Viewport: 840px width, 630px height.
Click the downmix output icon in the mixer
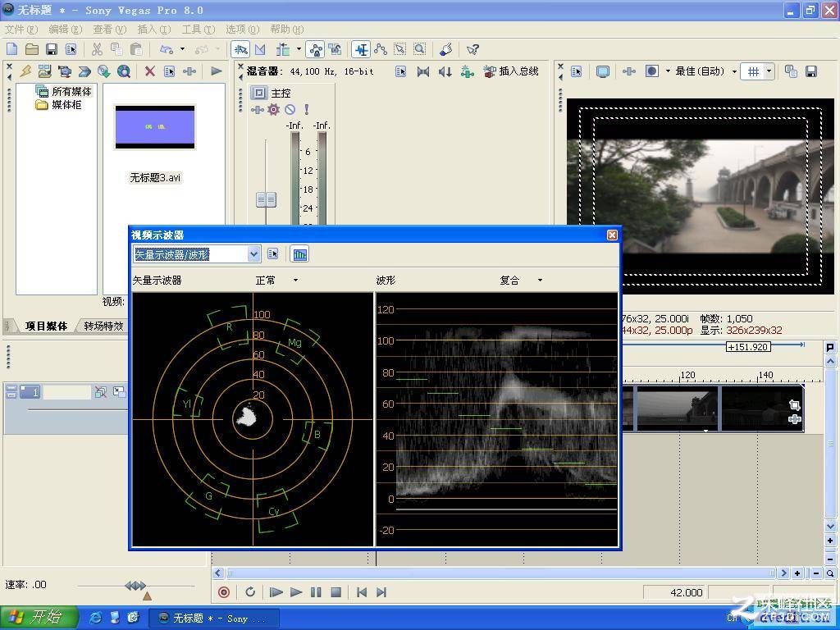coord(423,71)
